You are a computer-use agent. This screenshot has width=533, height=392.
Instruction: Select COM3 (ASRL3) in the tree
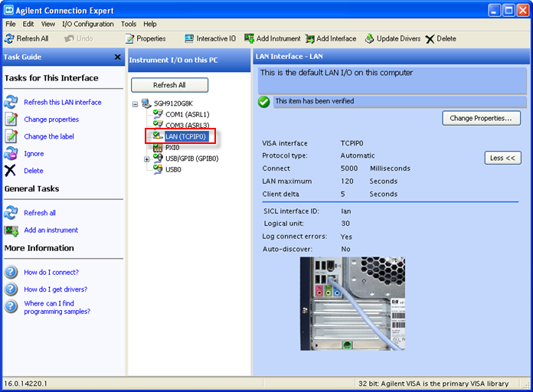coord(188,125)
